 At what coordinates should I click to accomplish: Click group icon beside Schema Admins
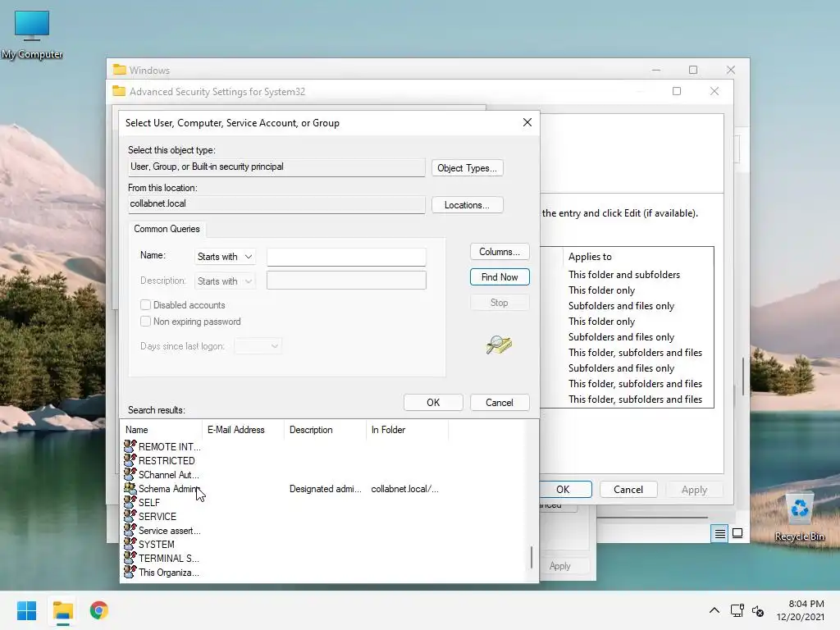click(x=130, y=487)
